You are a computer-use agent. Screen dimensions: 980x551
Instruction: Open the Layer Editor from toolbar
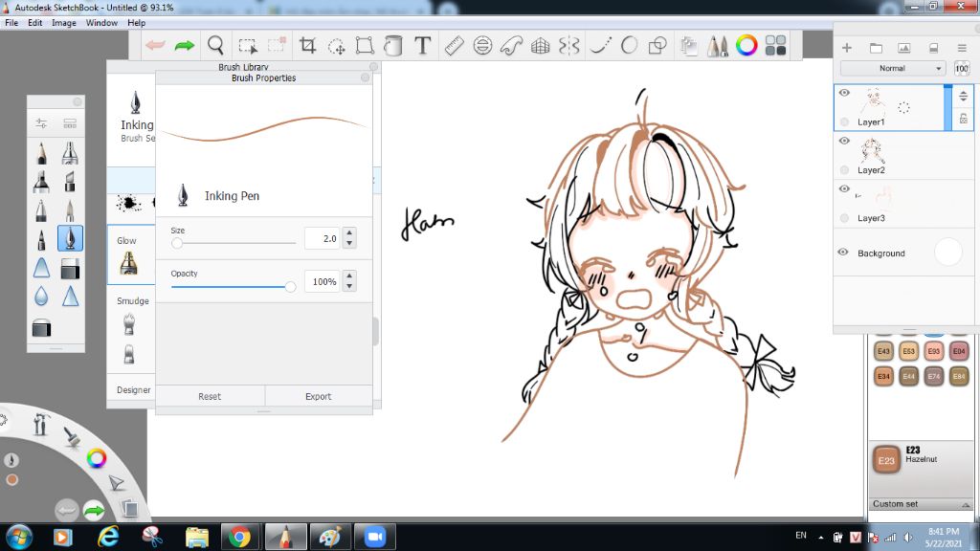pos(689,46)
